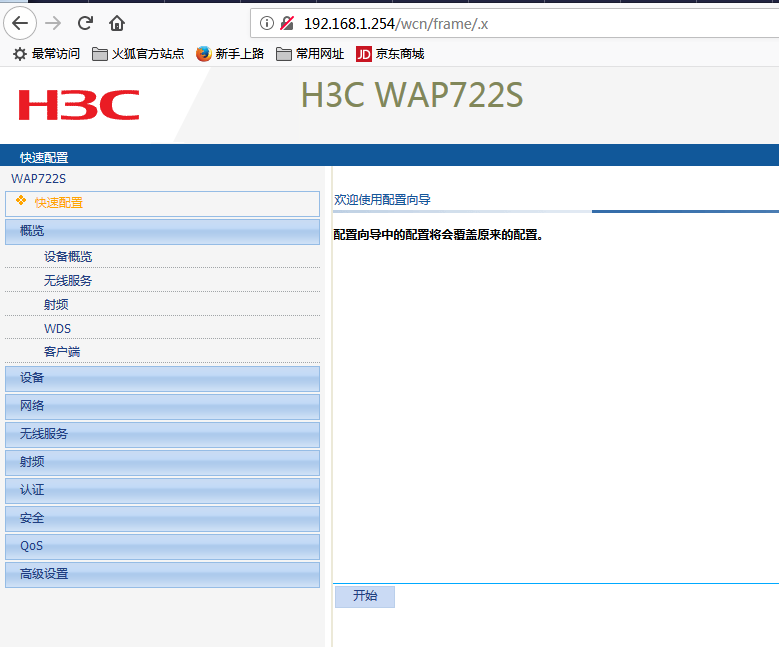Open 最常访问 bookmark item
The width and height of the screenshot is (779, 647).
click(46, 54)
